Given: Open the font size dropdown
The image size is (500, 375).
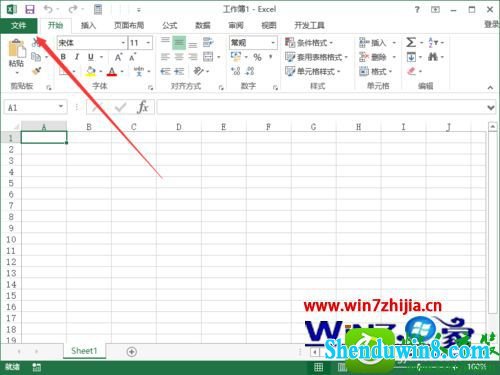Looking at the screenshot, I should tap(148, 43).
